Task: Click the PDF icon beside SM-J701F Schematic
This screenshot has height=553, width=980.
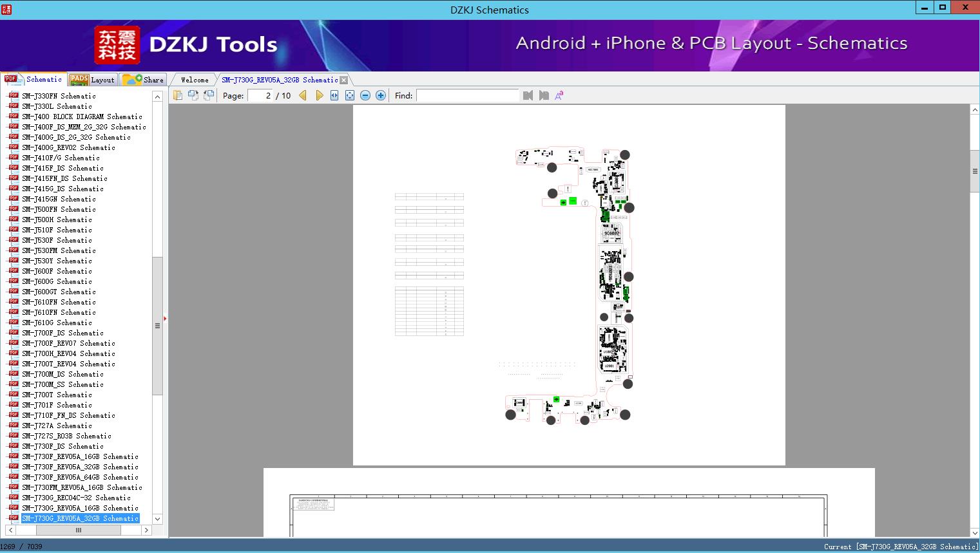Action: point(14,404)
